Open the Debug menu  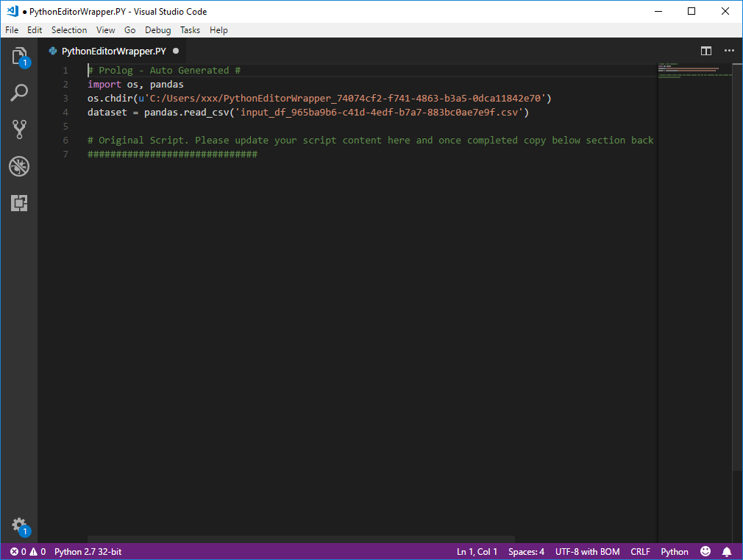157,29
